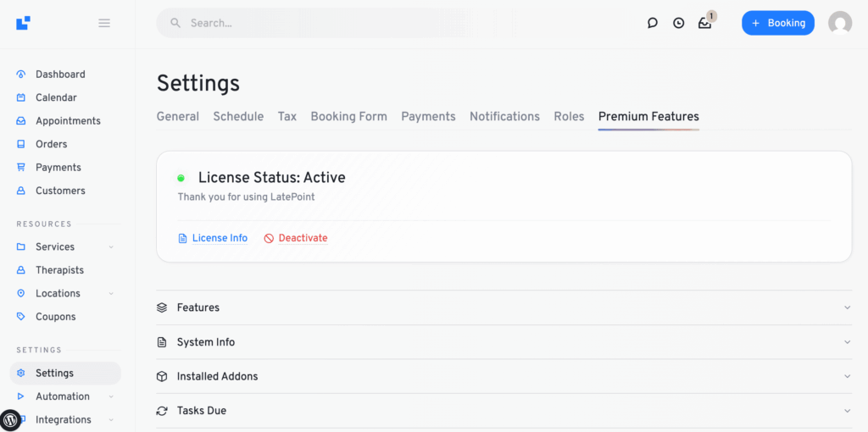Open the inbox notifications icon with badge
Image resolution: width=868 pixels, height=432 pixels.
click(x=704, y=23)
